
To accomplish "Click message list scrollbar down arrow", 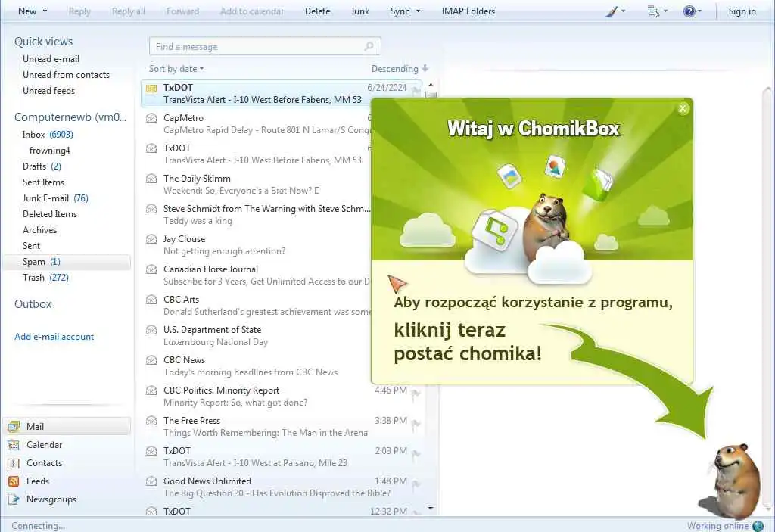I will [x=431, y=509].
